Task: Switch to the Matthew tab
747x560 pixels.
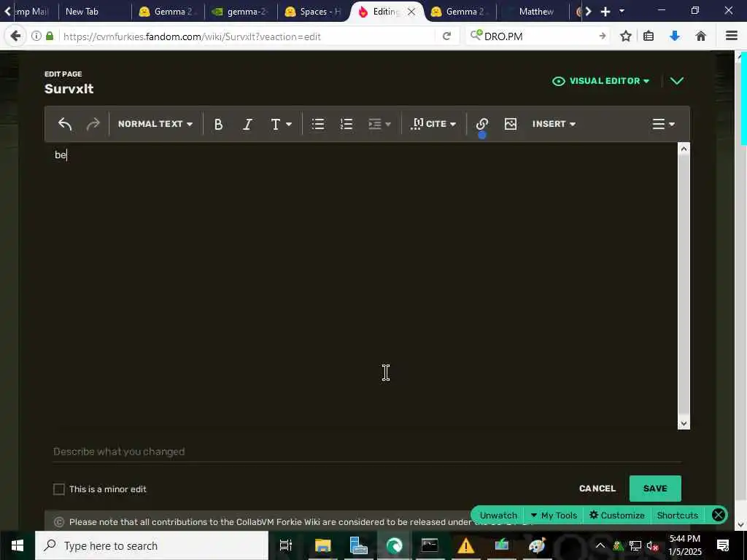Action: [533, 12]
